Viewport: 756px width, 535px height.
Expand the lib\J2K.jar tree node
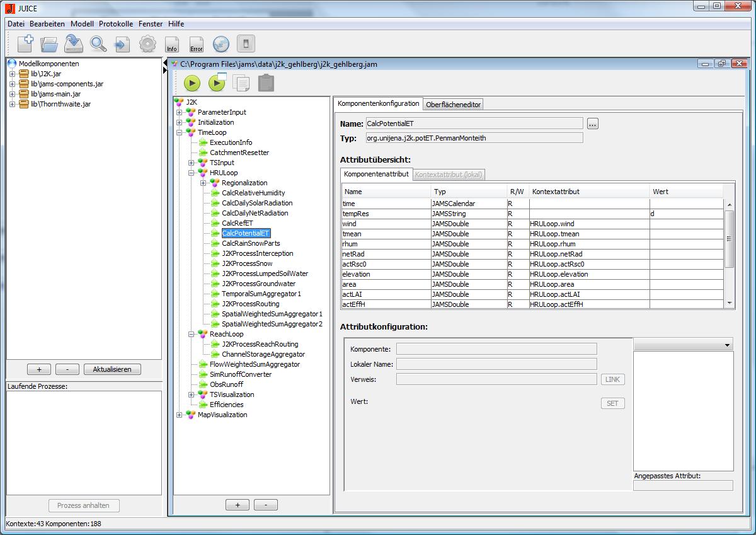point(12,74)
